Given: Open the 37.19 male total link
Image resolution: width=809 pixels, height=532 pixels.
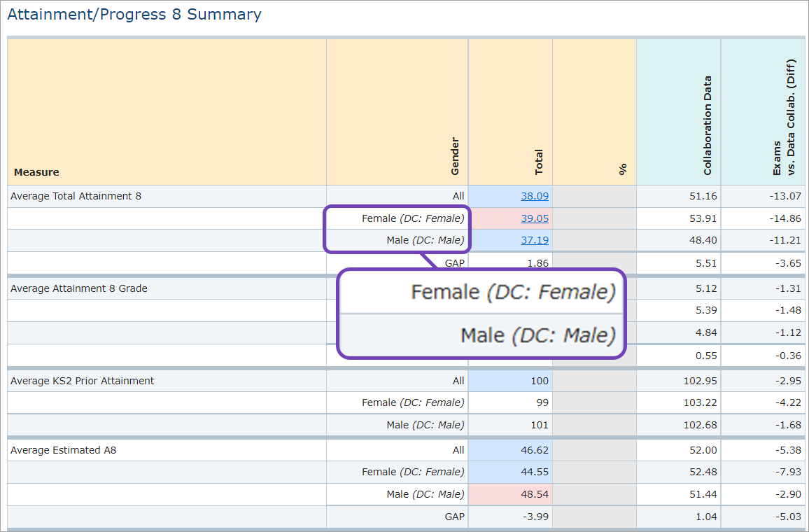Looking at the screenshot, I should point(535,240).
